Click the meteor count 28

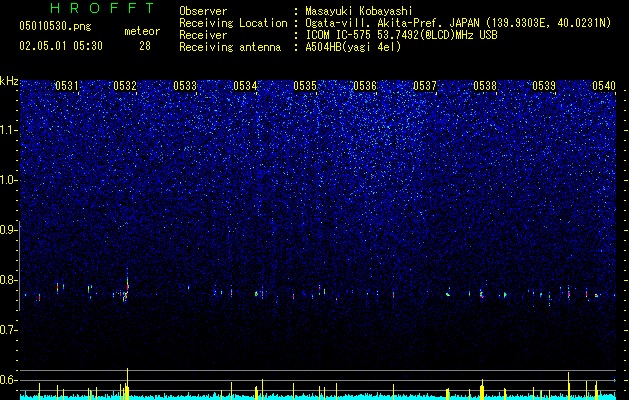click(145, 46)
